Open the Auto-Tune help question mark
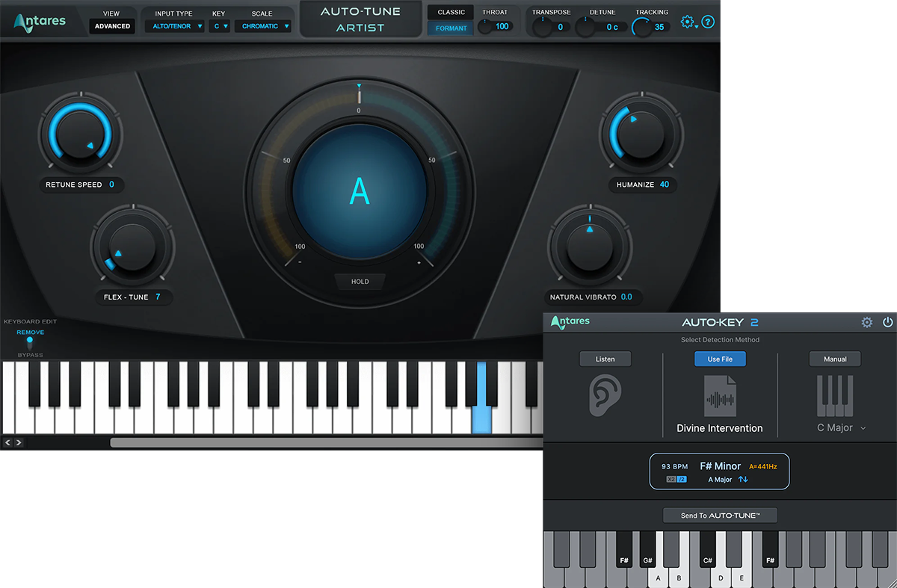Viewport: 897px width, 588px height. pos(708,22)
